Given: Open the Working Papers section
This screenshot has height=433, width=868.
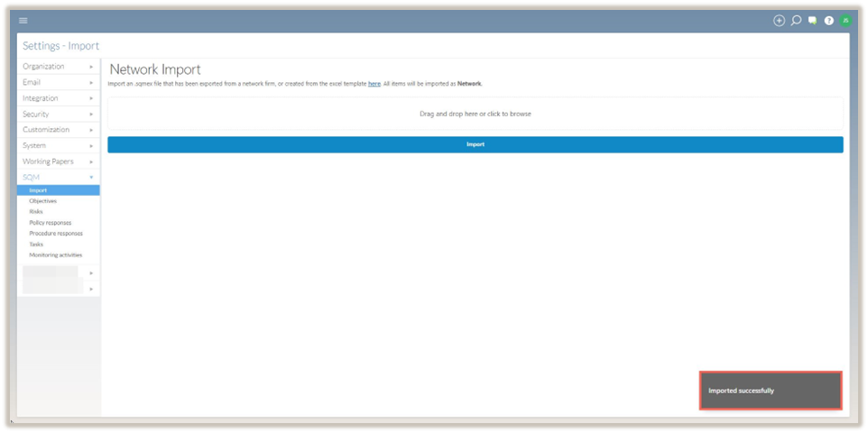Looking at the screenshot, I should click(x=58, y=161).
